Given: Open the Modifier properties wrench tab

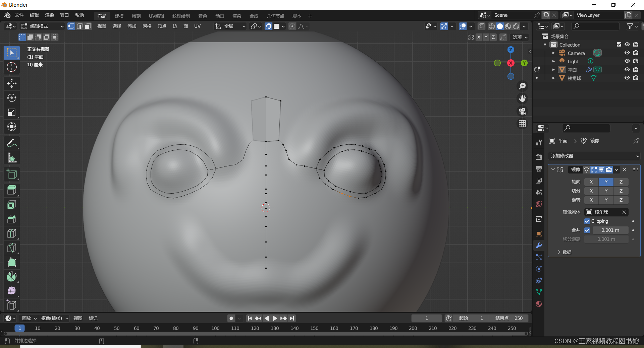Looking at the screenshot, I should (539, 246).
